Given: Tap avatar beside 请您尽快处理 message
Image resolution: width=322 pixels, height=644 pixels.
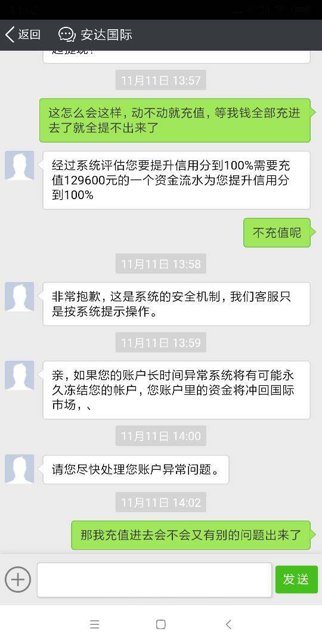Looking at the screenshot, I should (x=19, y=469).
